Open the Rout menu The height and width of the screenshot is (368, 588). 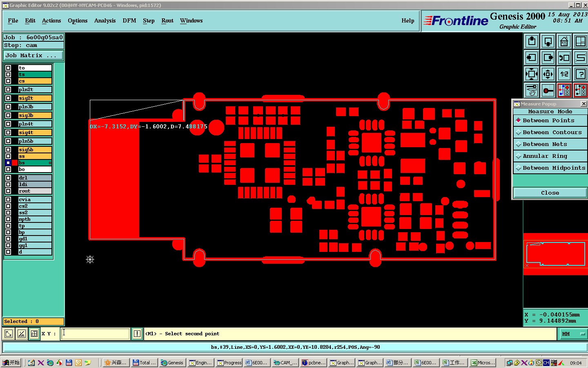[167, 20]
